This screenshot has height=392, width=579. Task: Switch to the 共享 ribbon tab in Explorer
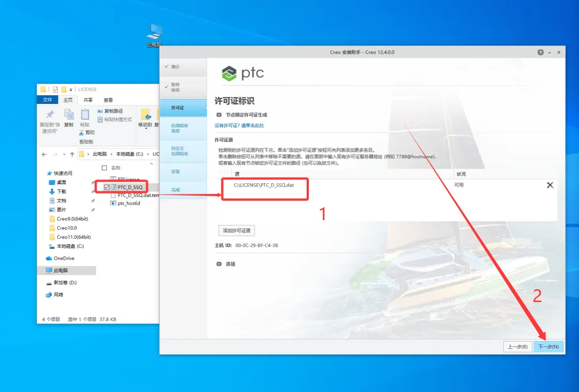point(88,100)
